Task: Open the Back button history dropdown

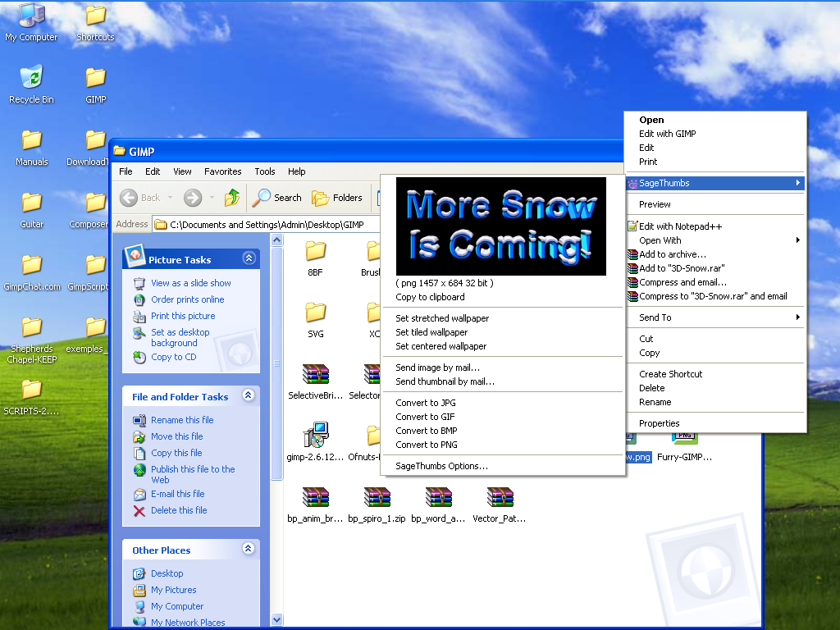Action: click(x=171, y=198)
